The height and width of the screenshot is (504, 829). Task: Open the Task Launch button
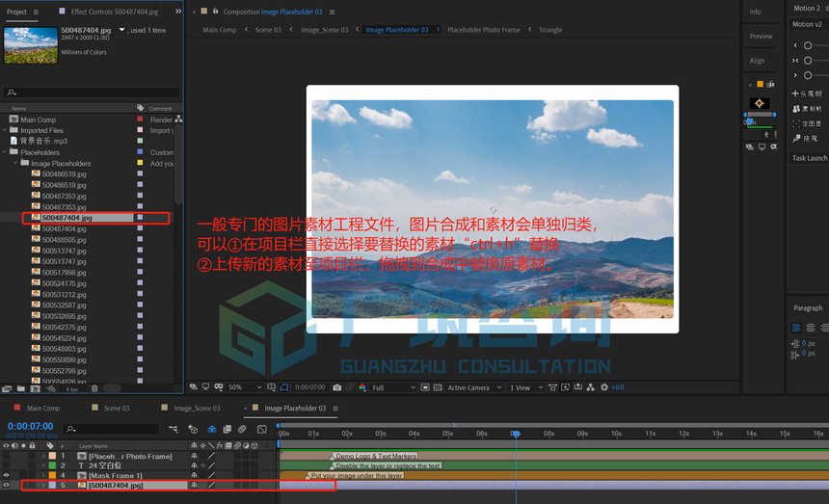(810, 158)
